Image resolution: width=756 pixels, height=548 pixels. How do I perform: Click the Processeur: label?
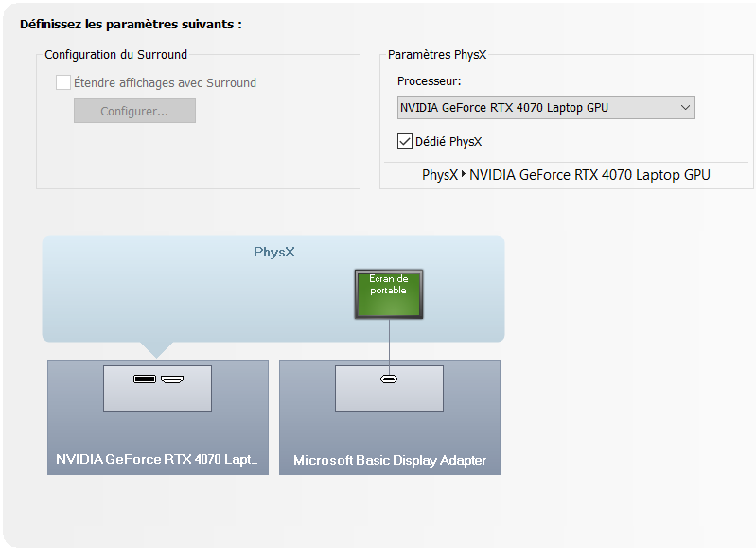[430, 81]
